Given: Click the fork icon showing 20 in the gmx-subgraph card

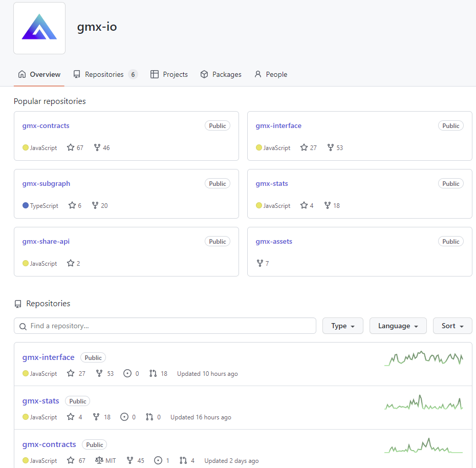Looking at the screenshot, I should click(95, 205).
